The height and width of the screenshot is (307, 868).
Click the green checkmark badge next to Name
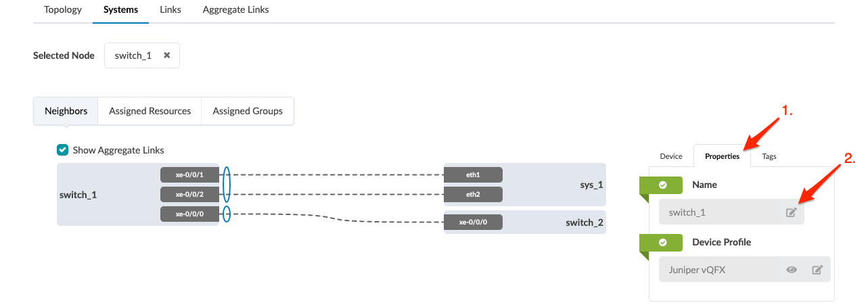(663, 185)
